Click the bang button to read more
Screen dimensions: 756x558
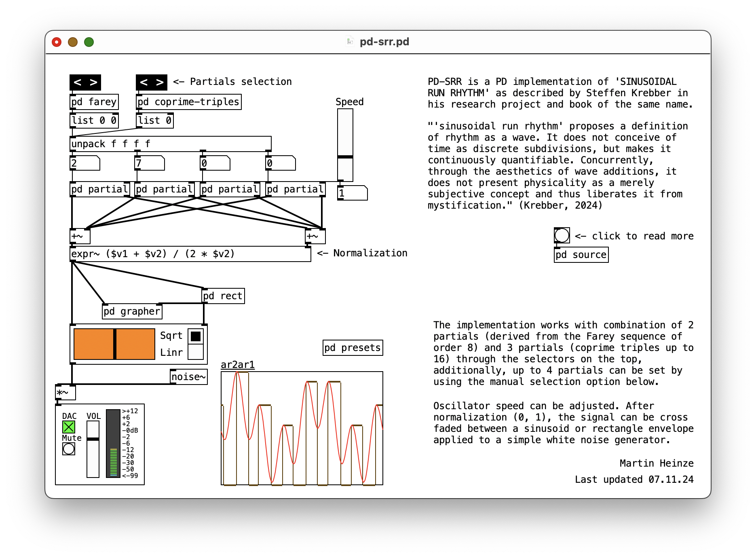click(x=562, y=235)
